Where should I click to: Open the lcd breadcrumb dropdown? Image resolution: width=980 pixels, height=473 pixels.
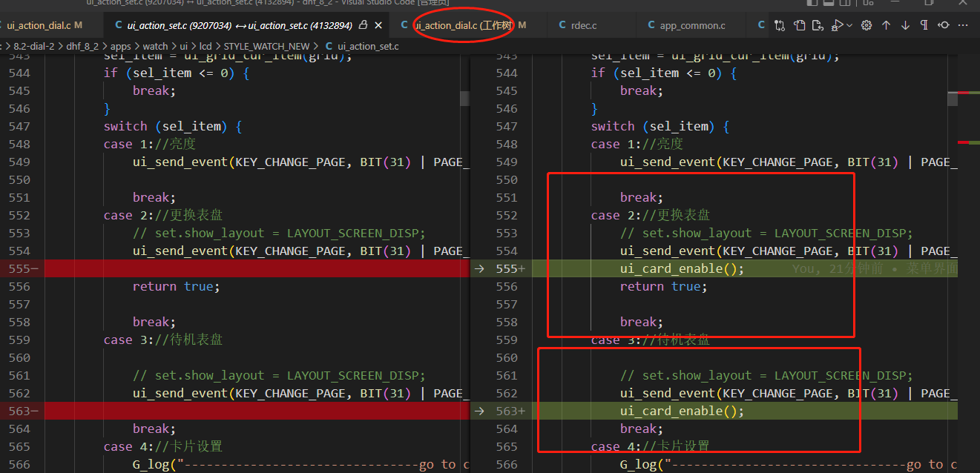click(x=205, y=46)
